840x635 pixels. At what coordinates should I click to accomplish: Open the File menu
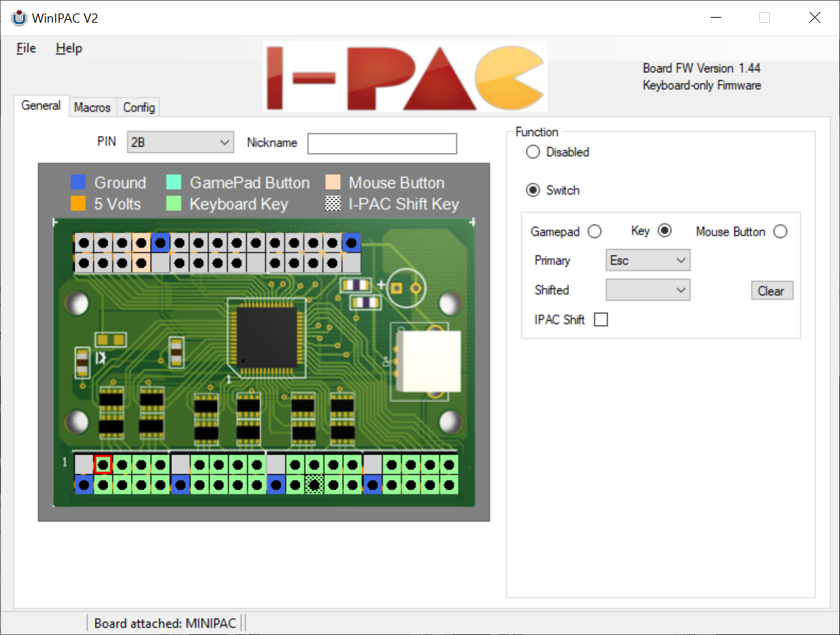click(x=25, y=48)
